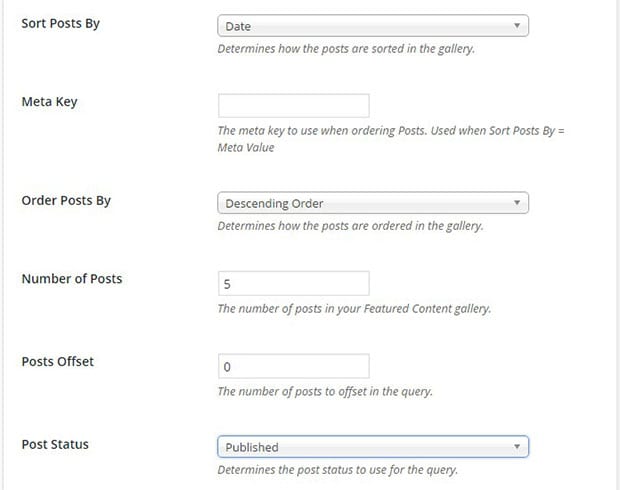
Task: Click the arrow icon on Descending Order select
Action: [x=516, y=203]
